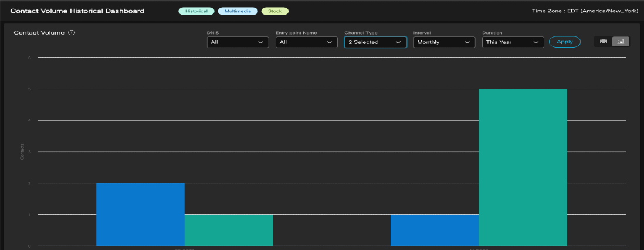Image resolution: width=644 pixels, height=250 pixels.
Task: Expand the Entry point Name dropdown
Action: coord(306,42)
